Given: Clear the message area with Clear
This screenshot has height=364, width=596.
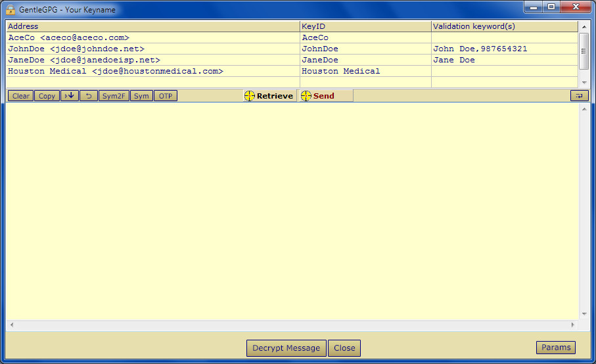Looking at the screenshot, I should tap(20, 96).
